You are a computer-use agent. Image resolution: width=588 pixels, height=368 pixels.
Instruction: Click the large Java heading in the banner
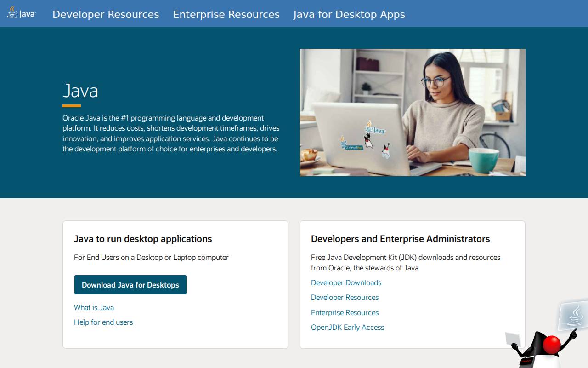click(x=80, y=91)
